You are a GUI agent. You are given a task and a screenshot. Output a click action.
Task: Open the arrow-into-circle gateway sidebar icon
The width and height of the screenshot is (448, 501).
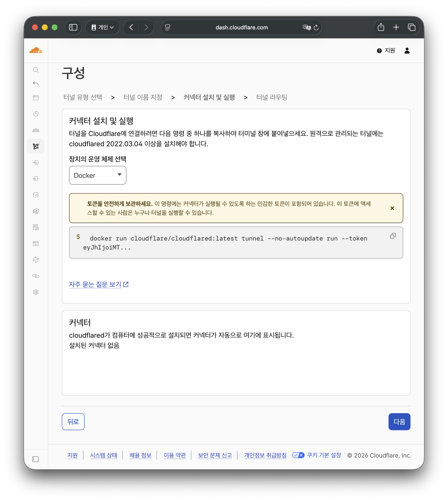click(36, 162)
